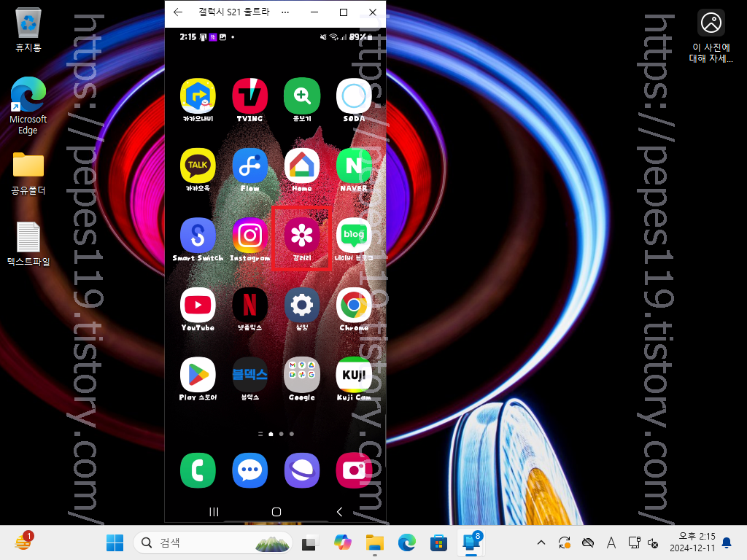Go to the third home screen page dot
This screenshot has width=747, height=560.
click(x=281, y=434)
